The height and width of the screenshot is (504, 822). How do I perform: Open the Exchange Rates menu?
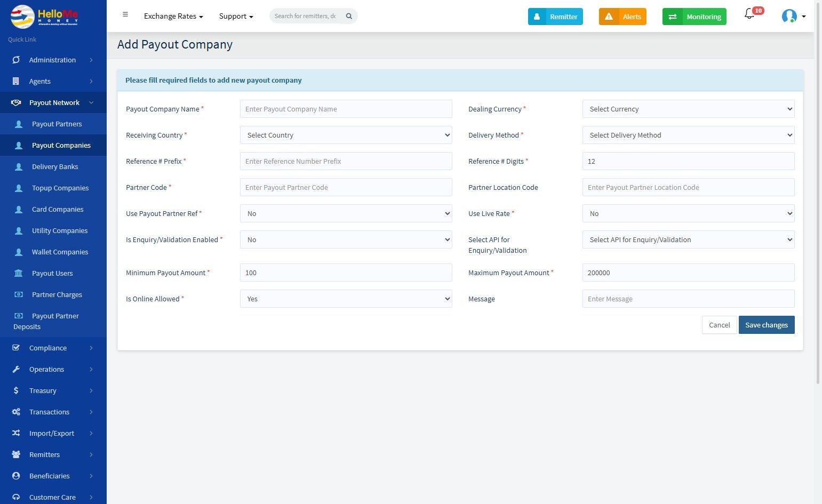(x=173, y=17)
